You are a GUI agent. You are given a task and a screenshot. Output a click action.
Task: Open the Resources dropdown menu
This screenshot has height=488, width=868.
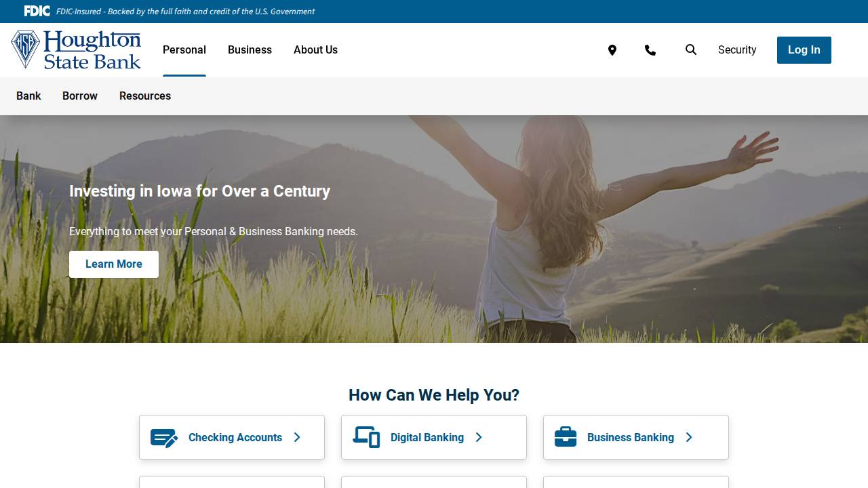tap(144, 96)
